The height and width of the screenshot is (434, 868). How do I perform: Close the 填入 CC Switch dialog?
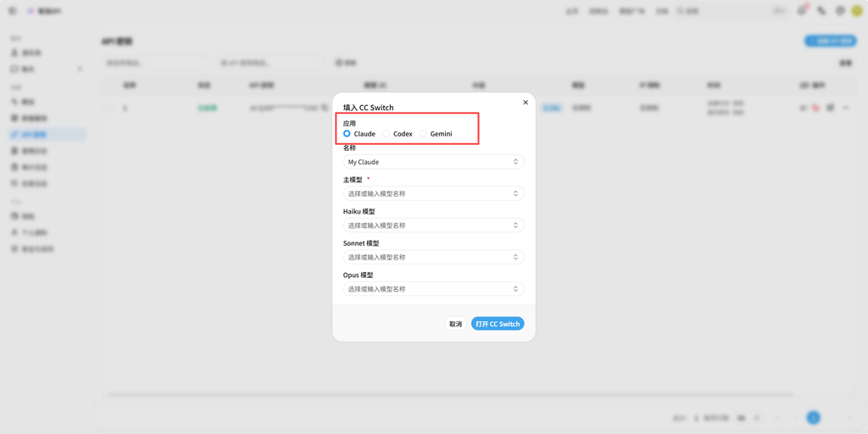[x=526, y=103]
